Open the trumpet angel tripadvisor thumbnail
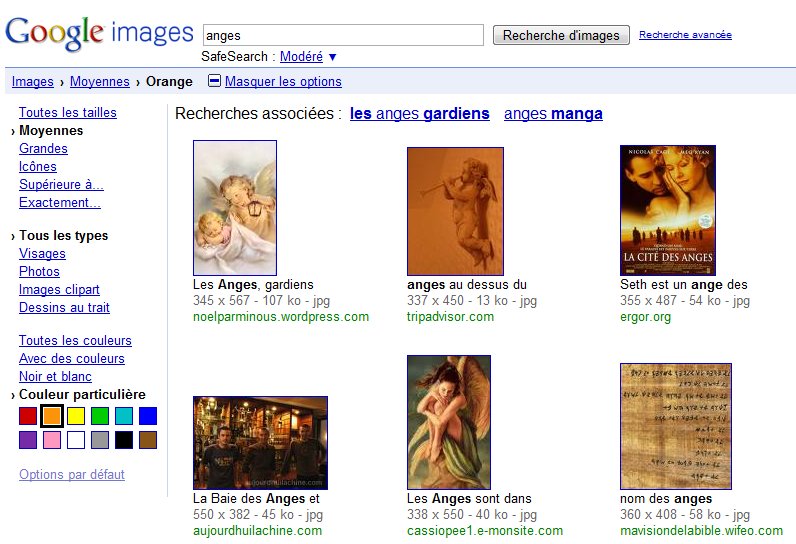The width and height of the screenshot is (796, 544). [455, 211]
